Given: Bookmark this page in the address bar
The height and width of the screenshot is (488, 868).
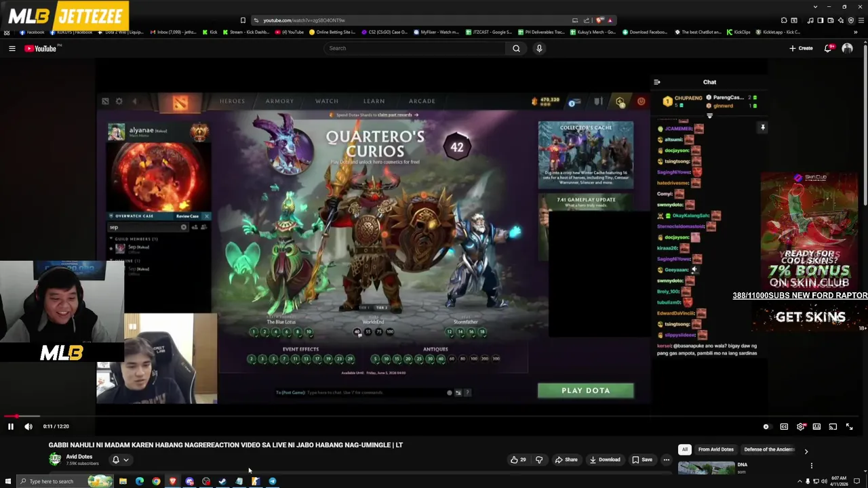Looking at the screenshot, I should click(x=243, y=20).
